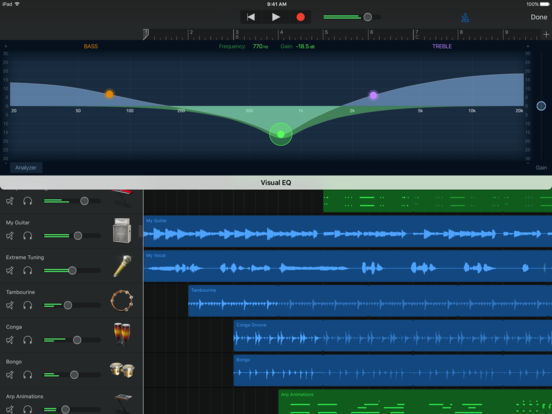552x414 pixels.
Task: Tap the Go to Beginning rewind button
Action: [251, 17]
